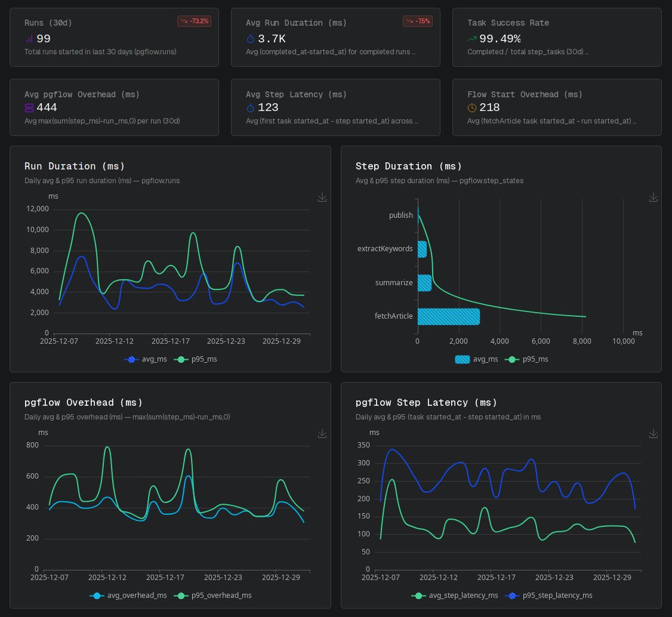Click the extractKeywords axis label

385,248
